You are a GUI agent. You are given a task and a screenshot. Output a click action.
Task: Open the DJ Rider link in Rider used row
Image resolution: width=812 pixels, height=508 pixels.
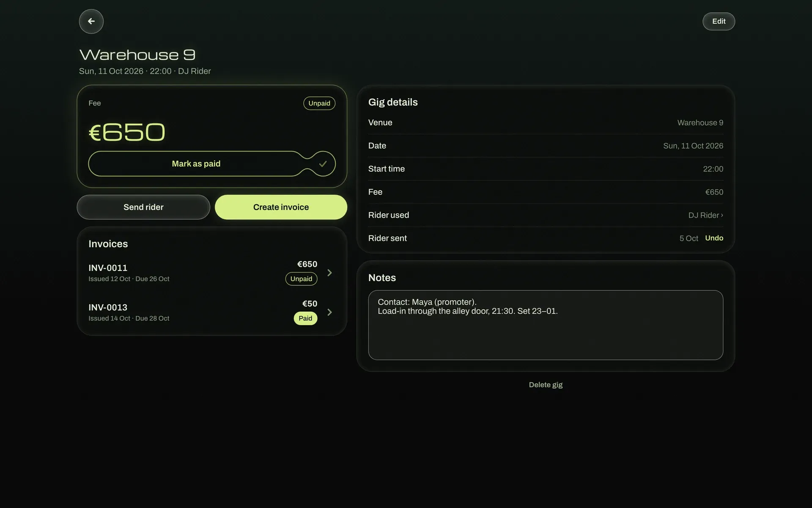pos(705,215)
